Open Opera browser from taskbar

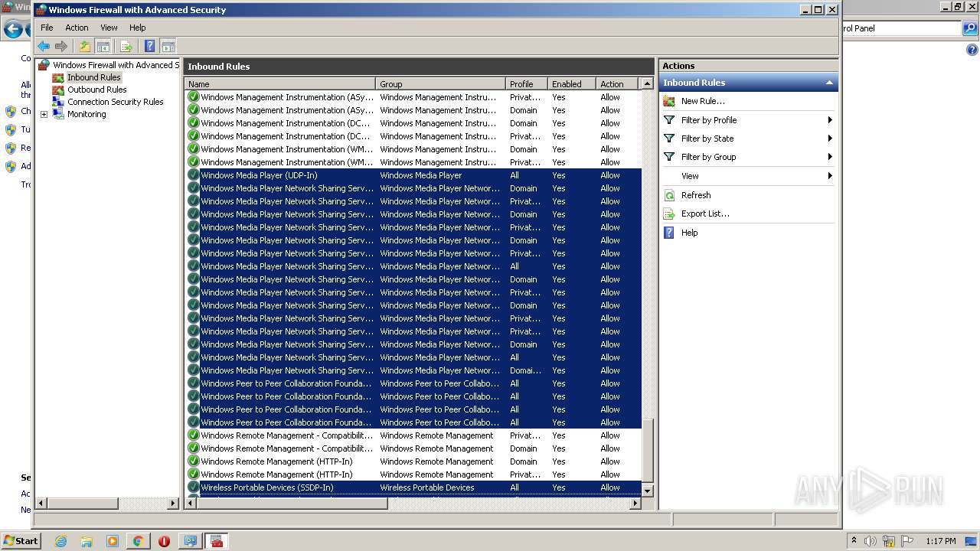click(164, 541)
